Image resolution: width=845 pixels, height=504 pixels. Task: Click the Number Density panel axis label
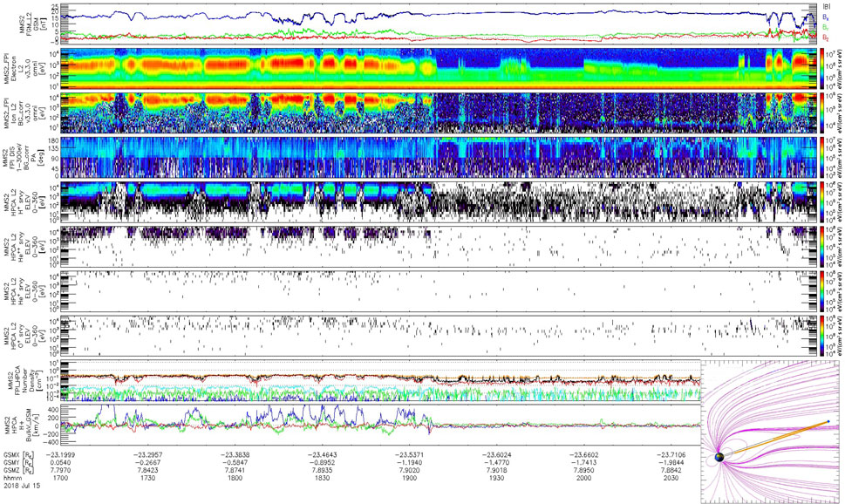[24, 380]
